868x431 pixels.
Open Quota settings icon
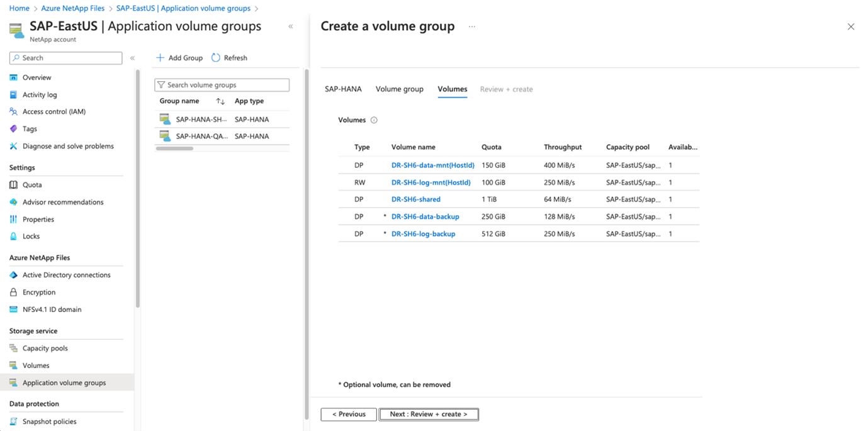coord(13,185)
